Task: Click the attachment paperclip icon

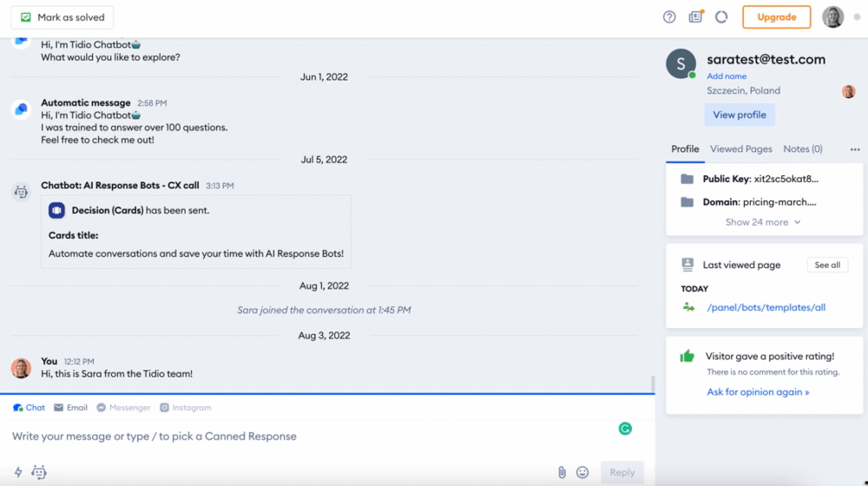Action: [562, 472]
